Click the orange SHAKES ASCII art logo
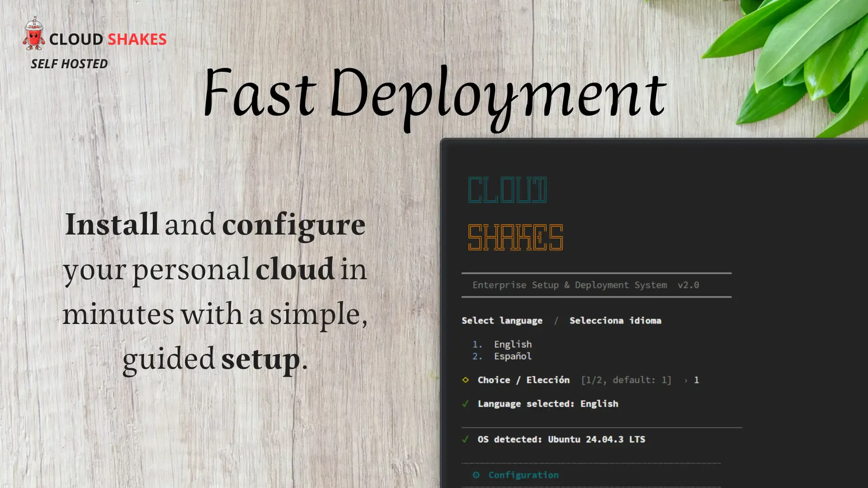Viewport: 868px width, 488px height. (x=515, y=237)
